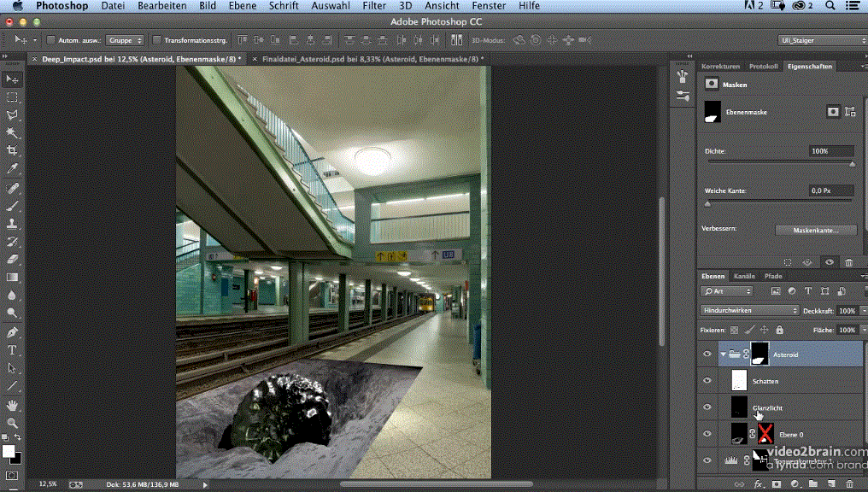This screenshot has width=868, height=492.
Task: Hide the Tonwertkorrektur layer
Action: [x=707, y=460]
